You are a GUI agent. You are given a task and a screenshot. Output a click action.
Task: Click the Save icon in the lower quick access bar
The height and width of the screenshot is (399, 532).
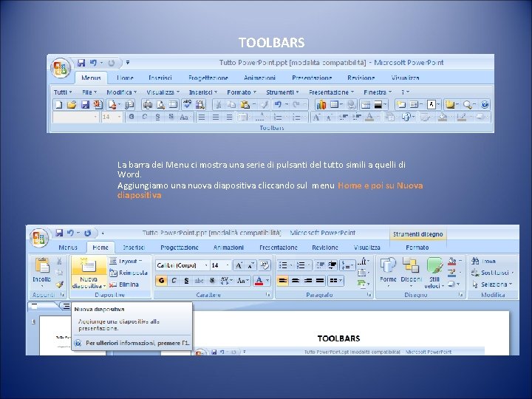coord(59,233)
